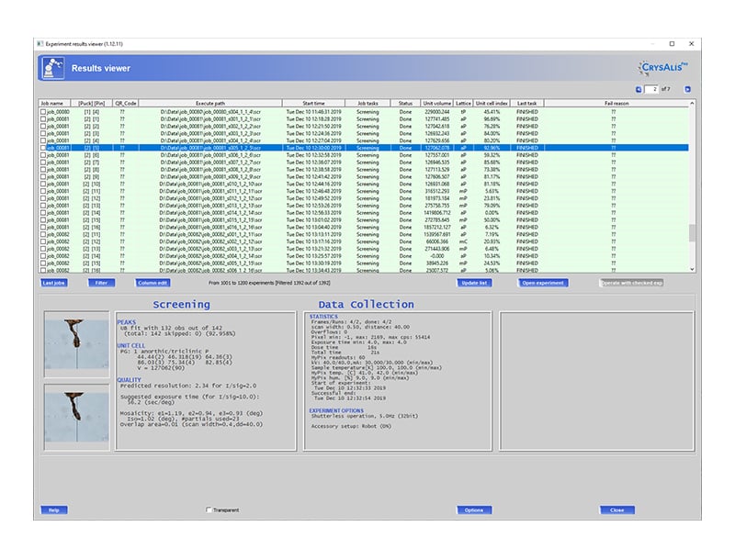Select row with unit cell index 73.38%
This screenshot has height=560, width=735.
(364, 170)
